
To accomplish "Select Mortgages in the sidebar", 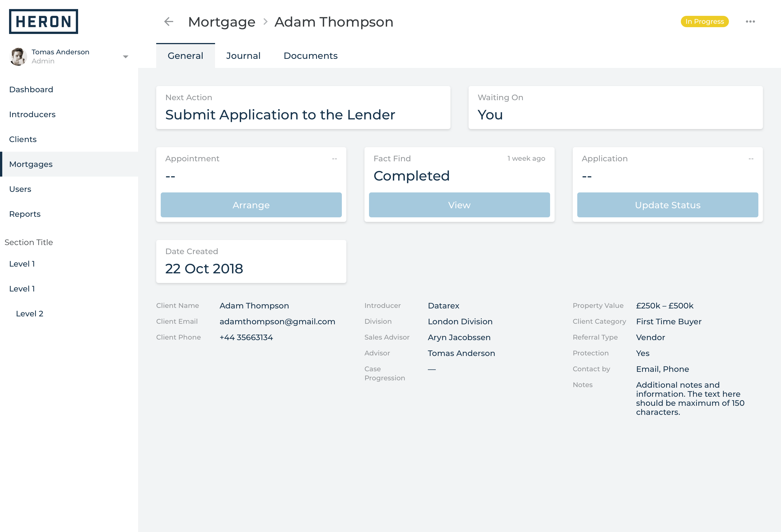I will coord(69,164).
